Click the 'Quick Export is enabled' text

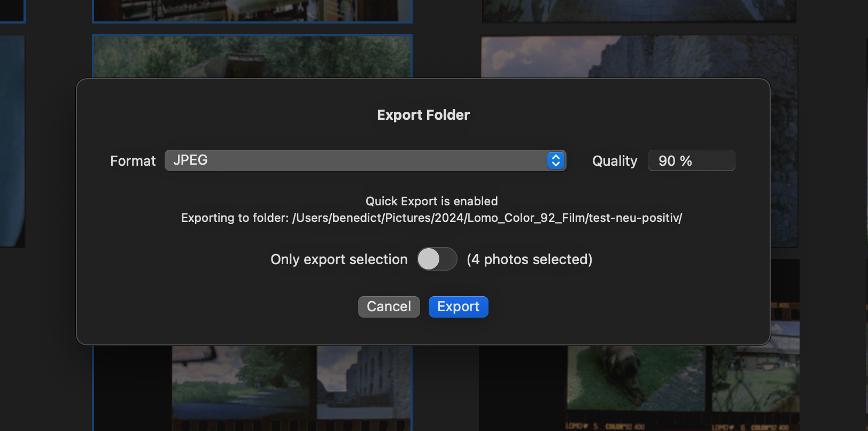click(x=432, y=201)
